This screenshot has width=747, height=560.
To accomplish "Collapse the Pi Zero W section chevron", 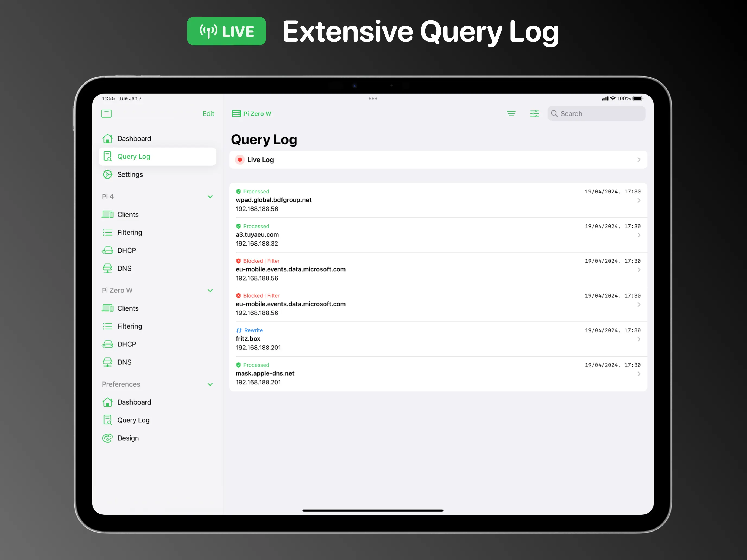I will [x=210, y=291].
